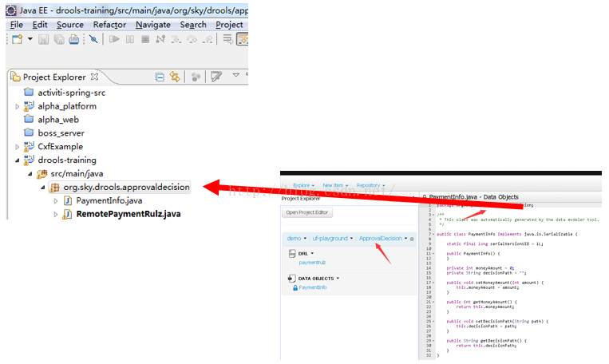609x364 pixels.
Task: Click the Terminate stop icon
Action: pyautogui.click(x=145, y=39)
